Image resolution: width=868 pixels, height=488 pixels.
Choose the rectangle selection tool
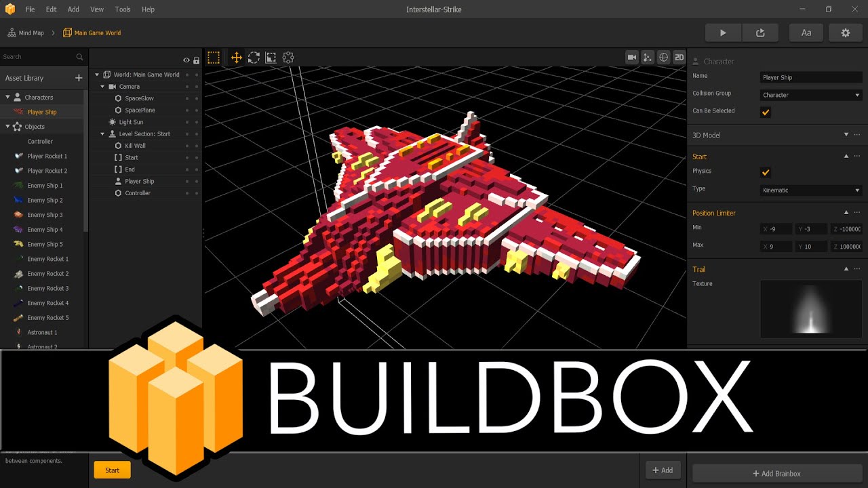click(x=214, y=58)
